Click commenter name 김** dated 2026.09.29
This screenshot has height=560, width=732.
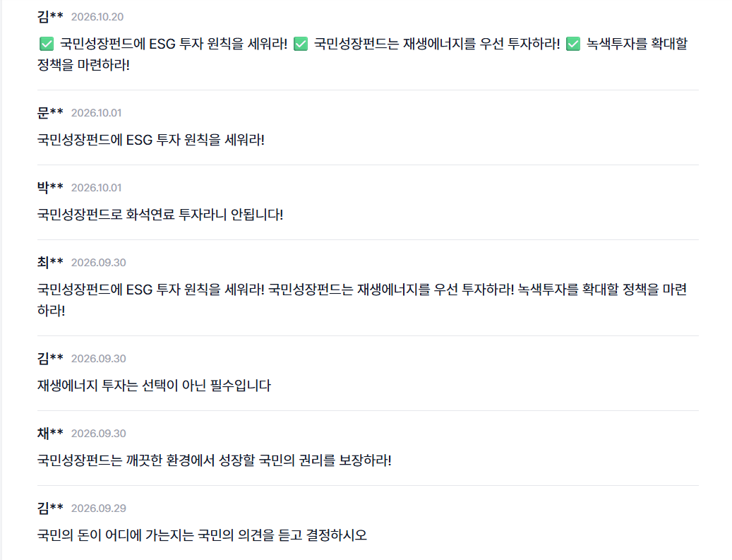pos(50,508)
